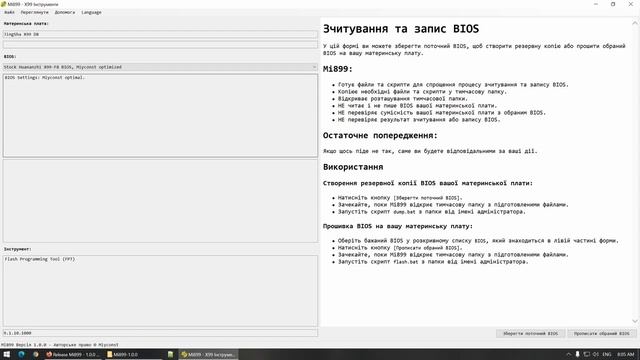Click the help panel scroll-up arrow
The image size is (640, 360).
click(x=635, y=23)
